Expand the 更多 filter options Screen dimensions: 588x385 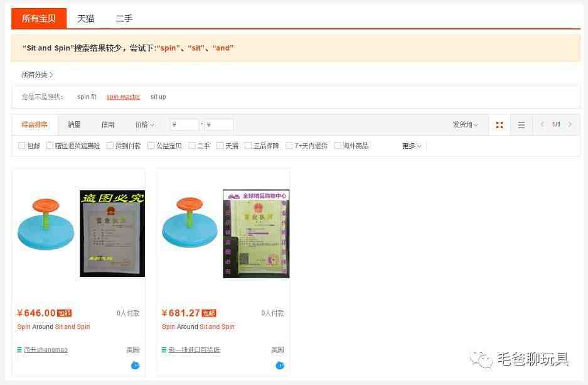412,146
